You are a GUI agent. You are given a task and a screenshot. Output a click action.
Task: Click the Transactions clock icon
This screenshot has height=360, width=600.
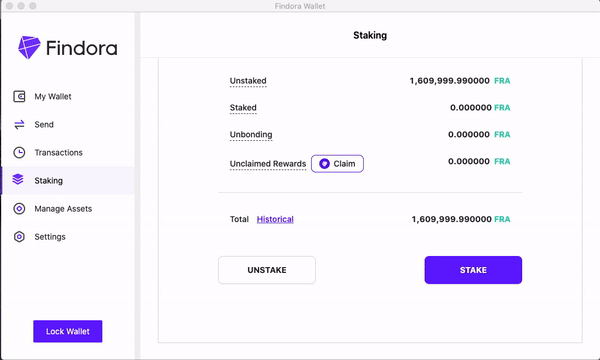pos(19,152)
